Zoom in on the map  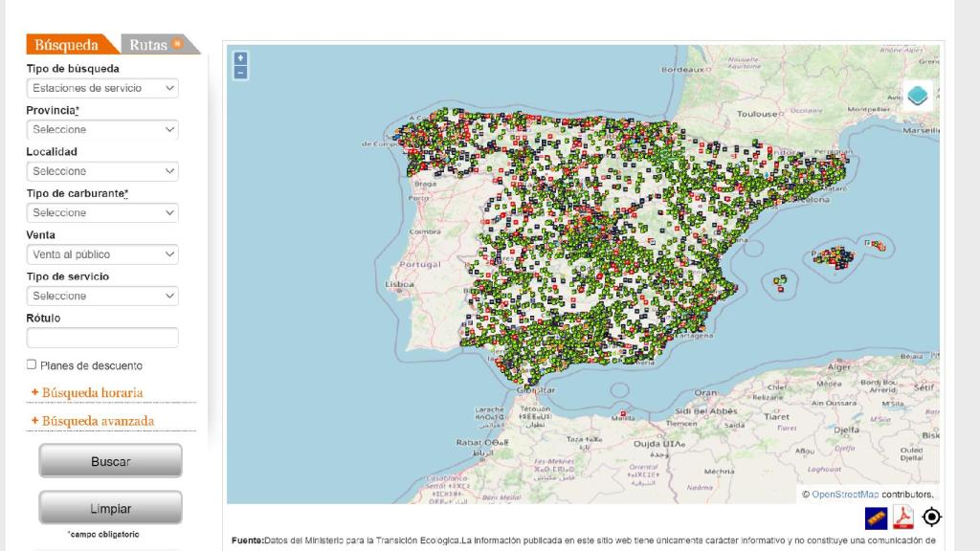[x=240, y=58]
